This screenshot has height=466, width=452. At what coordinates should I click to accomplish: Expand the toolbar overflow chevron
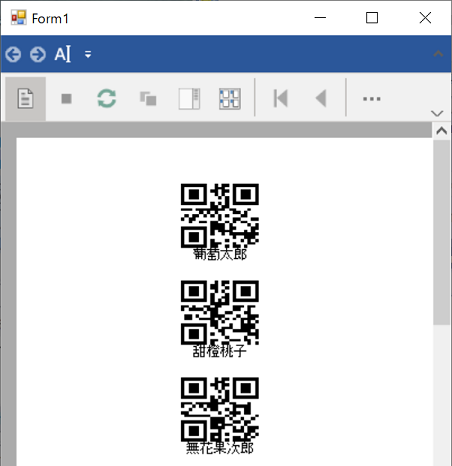(x=437, y=113)
